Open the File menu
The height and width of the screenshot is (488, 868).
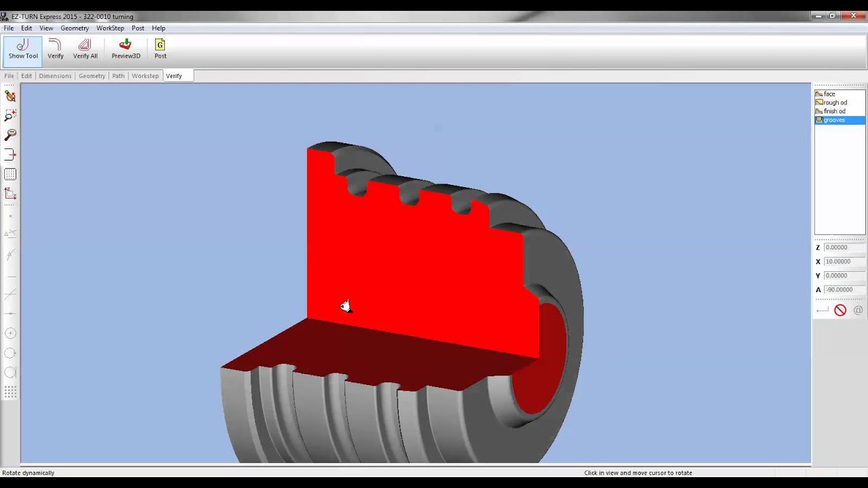coord(9,28)
